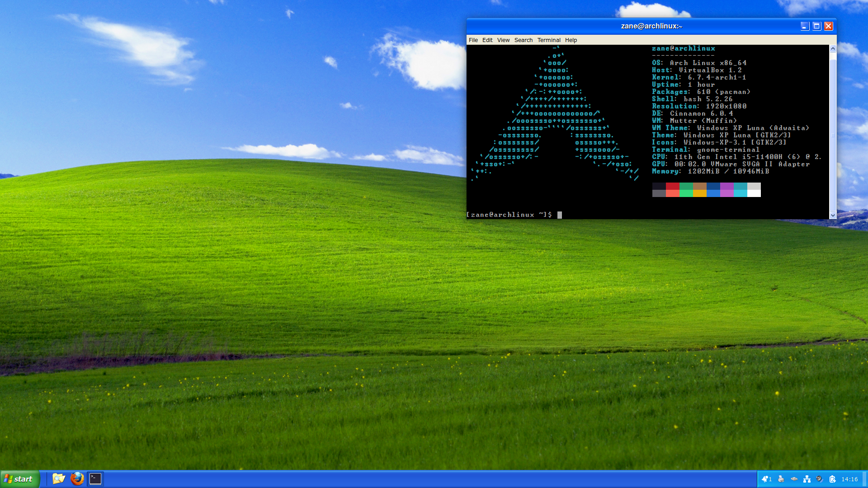The image size is (868, 488).
Task: Click the 'DE: Cinnamon 6.0.4' line
Action: 692,113
